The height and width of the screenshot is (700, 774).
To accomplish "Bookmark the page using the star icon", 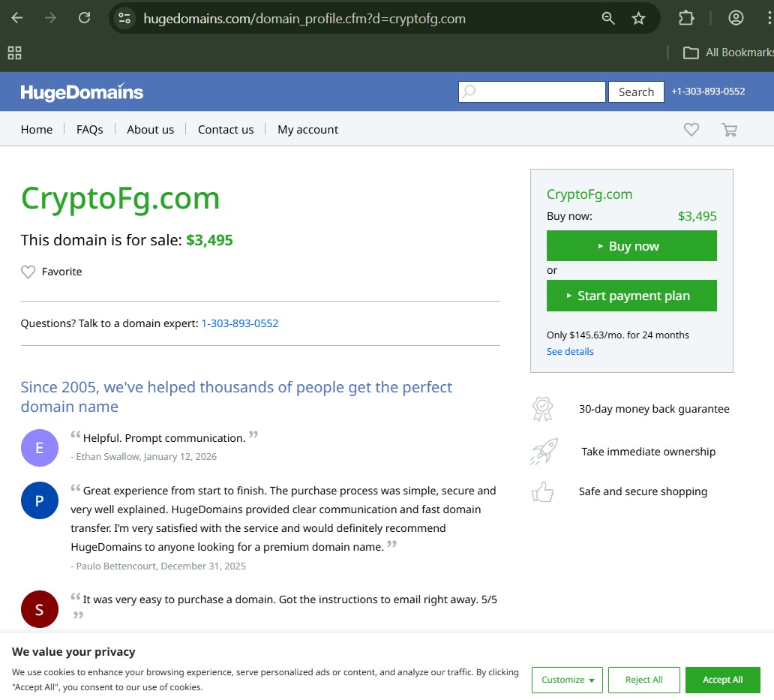I will (639, 17).
